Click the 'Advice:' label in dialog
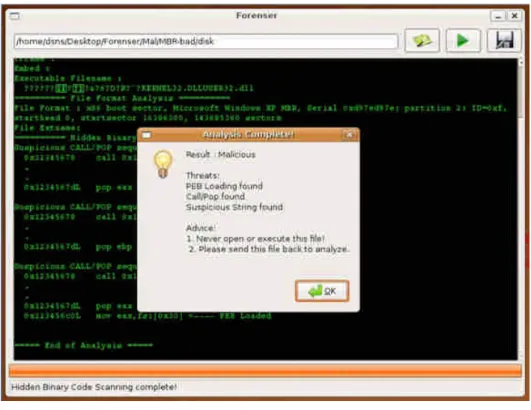This screenshot has width=531, height=410. coord(200,228)
